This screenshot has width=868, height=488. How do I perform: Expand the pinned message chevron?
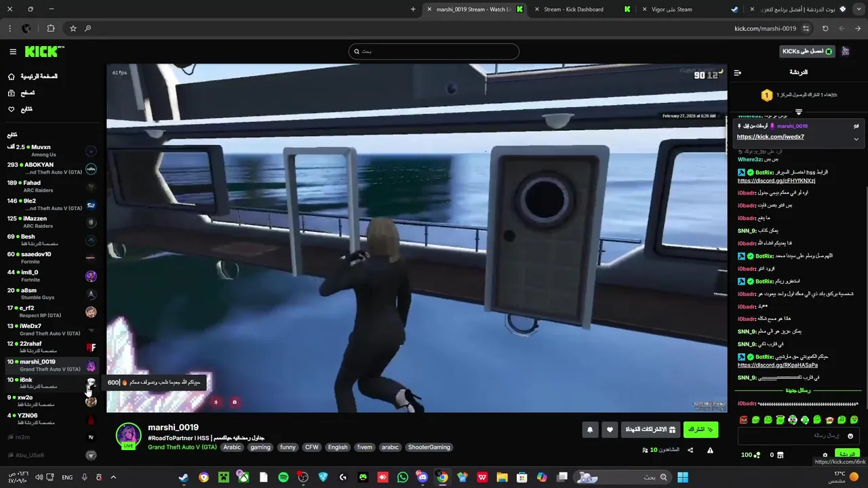pyautogui.click(x=856, y=139)
